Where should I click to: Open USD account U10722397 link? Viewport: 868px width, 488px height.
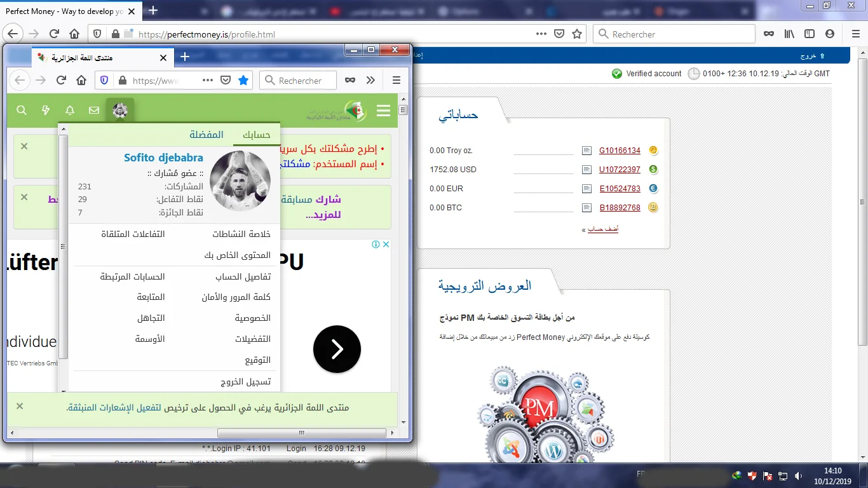620,170
